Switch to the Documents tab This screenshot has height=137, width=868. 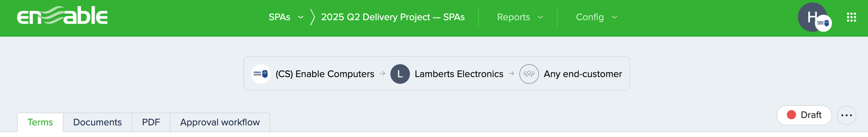(x=97, y=122)
